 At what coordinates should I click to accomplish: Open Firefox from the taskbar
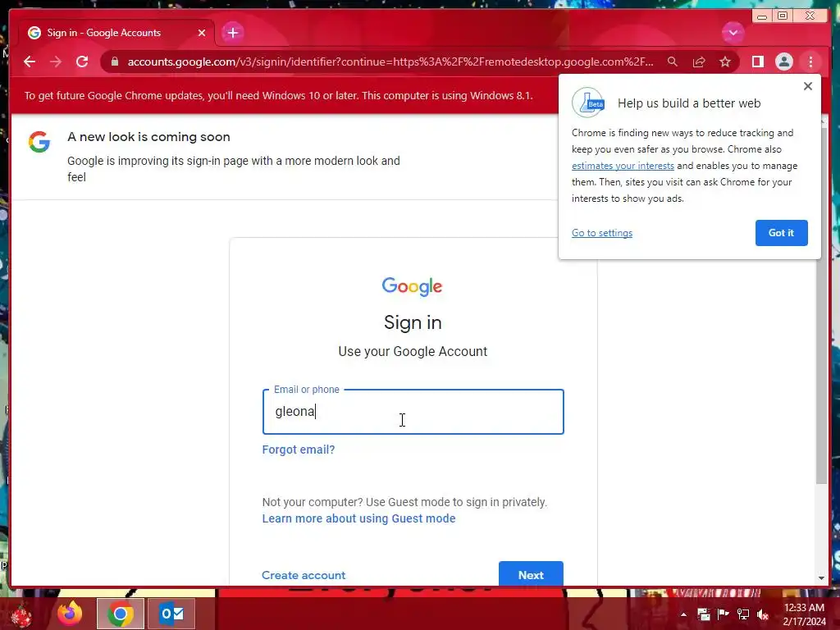[70, 614]
